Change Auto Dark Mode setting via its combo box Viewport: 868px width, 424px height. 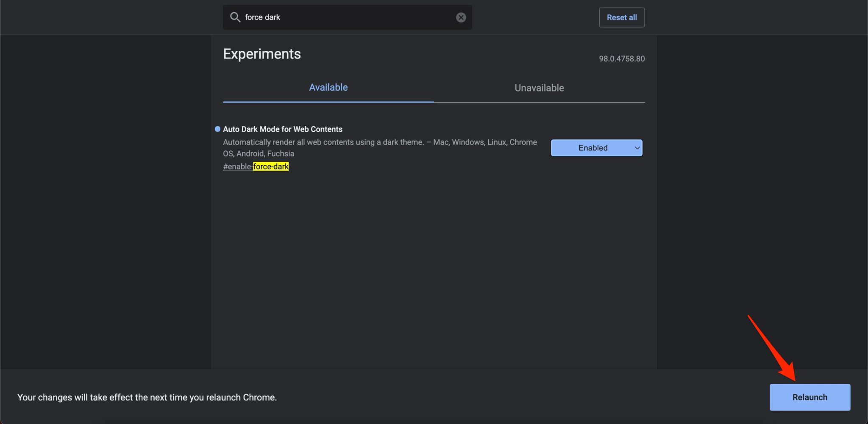[x=596, y=148]
